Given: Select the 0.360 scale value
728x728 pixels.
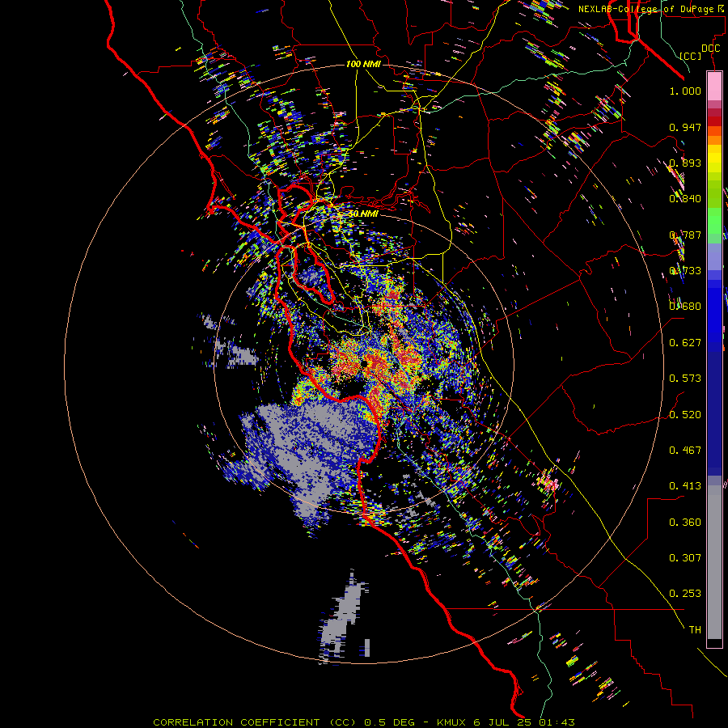Looking at the screenshot, I should point(685,523).
